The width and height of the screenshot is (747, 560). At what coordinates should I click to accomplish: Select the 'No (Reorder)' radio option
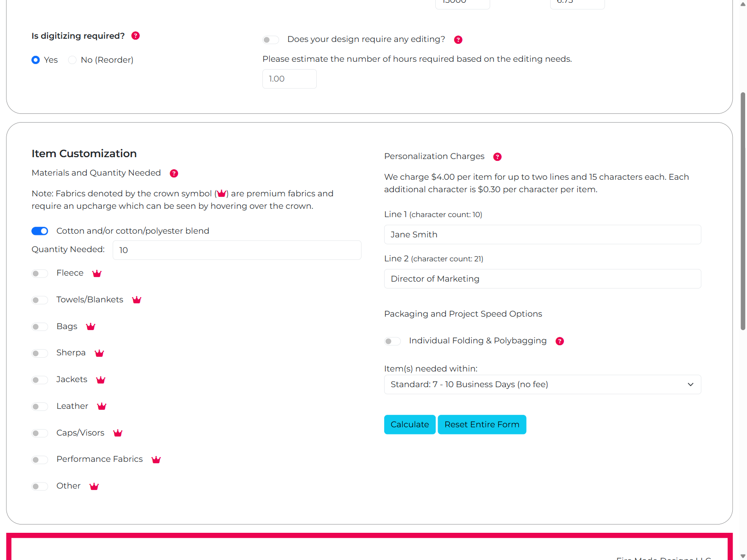pyautogui.click(x=72, y=60)
